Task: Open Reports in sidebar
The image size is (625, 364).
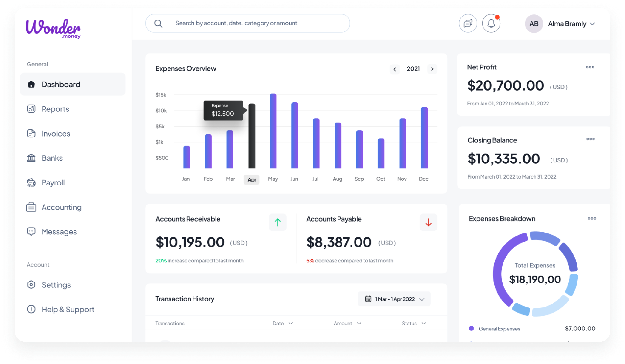Action: click(73, 109)
